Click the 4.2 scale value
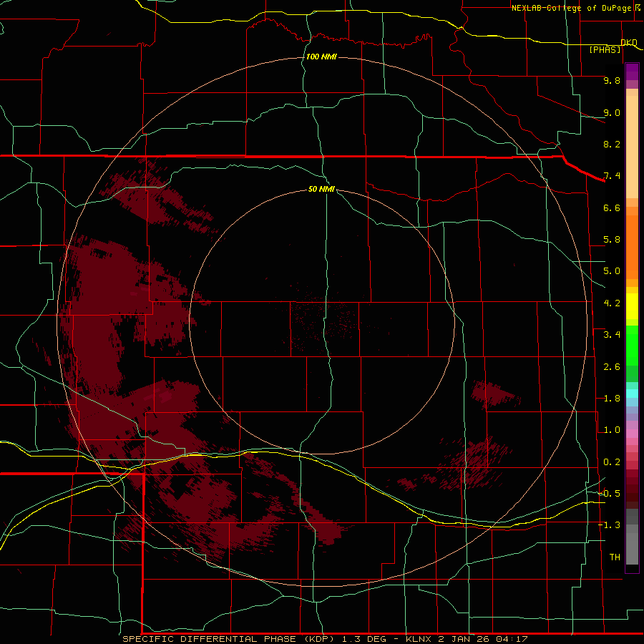 [612, 303]
